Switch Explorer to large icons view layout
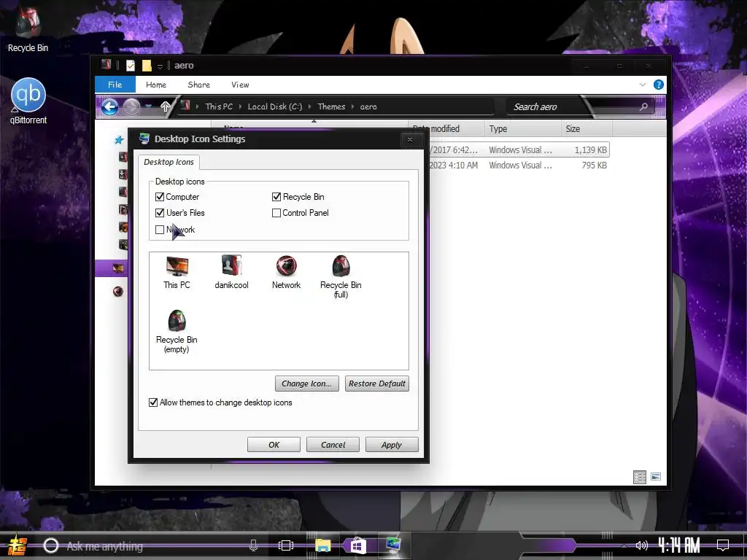Viewport: 747px width, 560px height. click(656, 477)
